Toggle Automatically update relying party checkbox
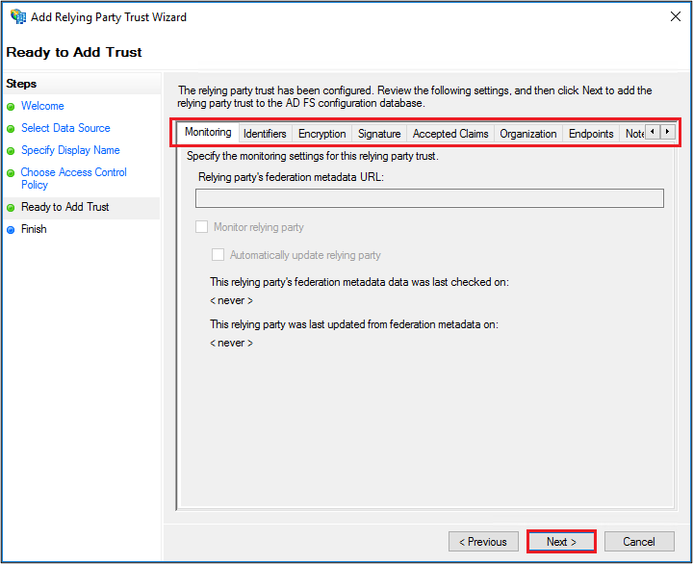Screen dimensions: 693x564 (218, 255)
